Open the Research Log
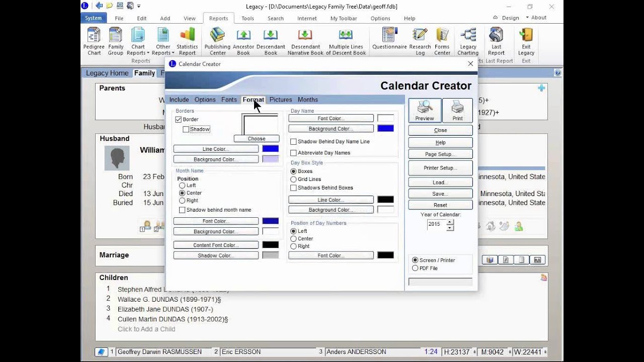 pyautogui.click(x=420, y=41)
